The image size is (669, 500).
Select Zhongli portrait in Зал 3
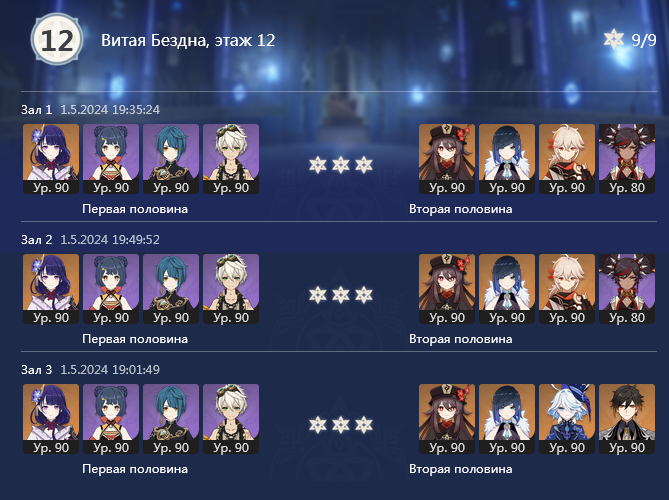click(x=627, y=419)
